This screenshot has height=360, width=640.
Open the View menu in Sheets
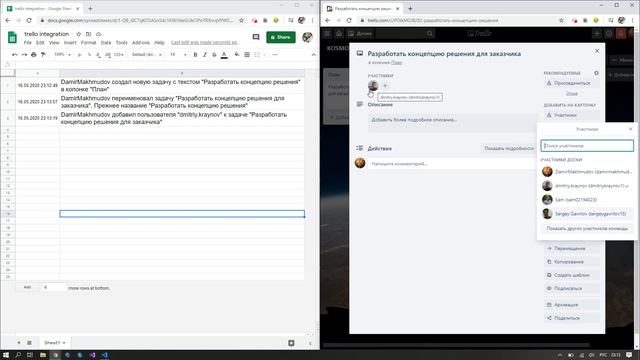54,43
